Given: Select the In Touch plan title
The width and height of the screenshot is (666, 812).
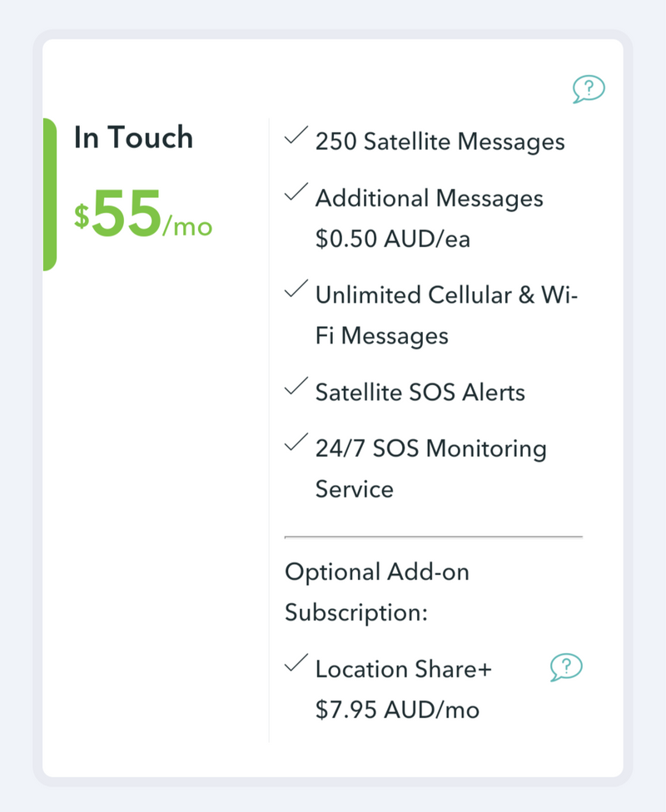Looking at the screenshot, I should coord(133,137).
